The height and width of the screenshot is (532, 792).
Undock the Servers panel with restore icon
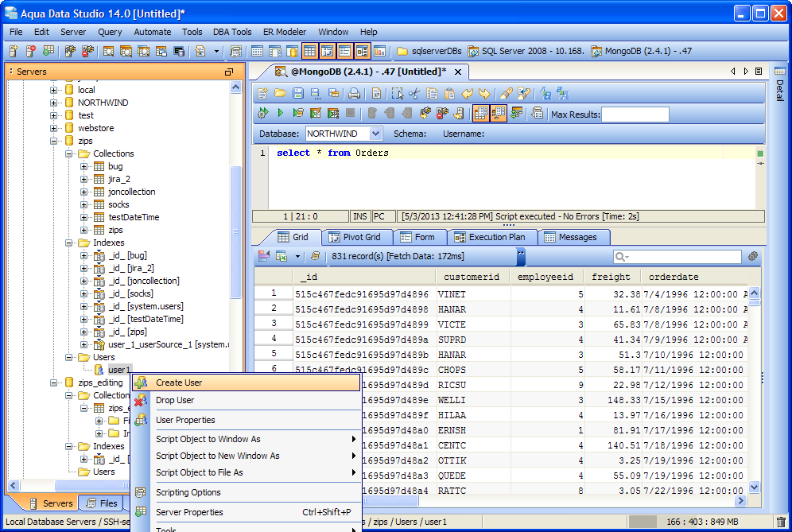(x=229, y=72)
